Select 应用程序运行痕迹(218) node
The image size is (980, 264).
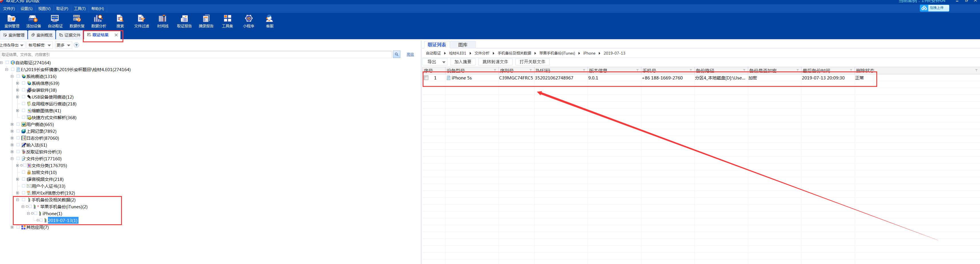coord(54,104)
